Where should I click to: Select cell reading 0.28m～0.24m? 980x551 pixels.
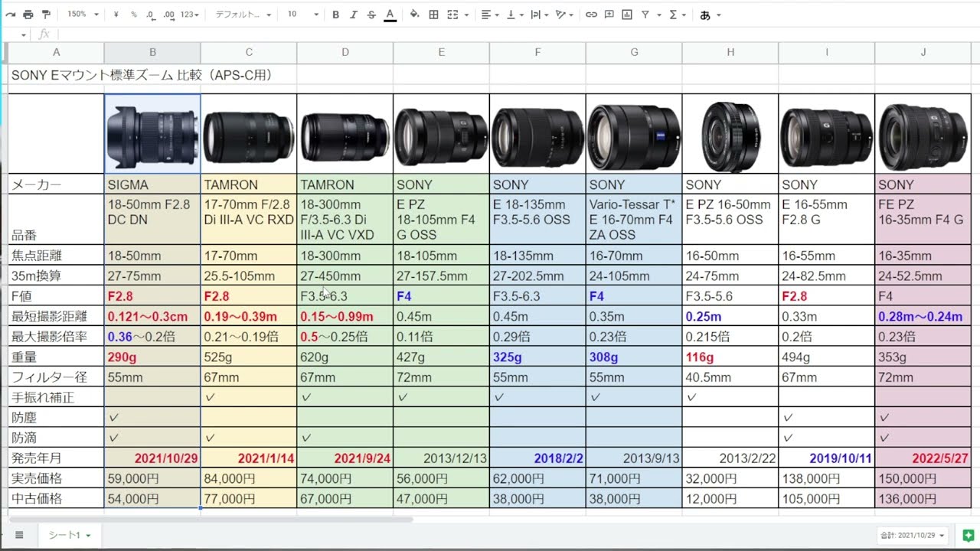[x=923, y=317]
